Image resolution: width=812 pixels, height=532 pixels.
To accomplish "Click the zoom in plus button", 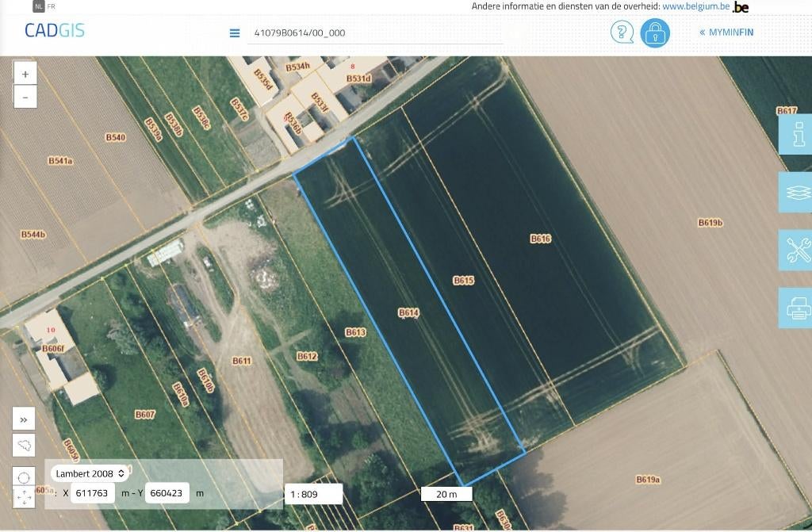I will pos(25,74).
